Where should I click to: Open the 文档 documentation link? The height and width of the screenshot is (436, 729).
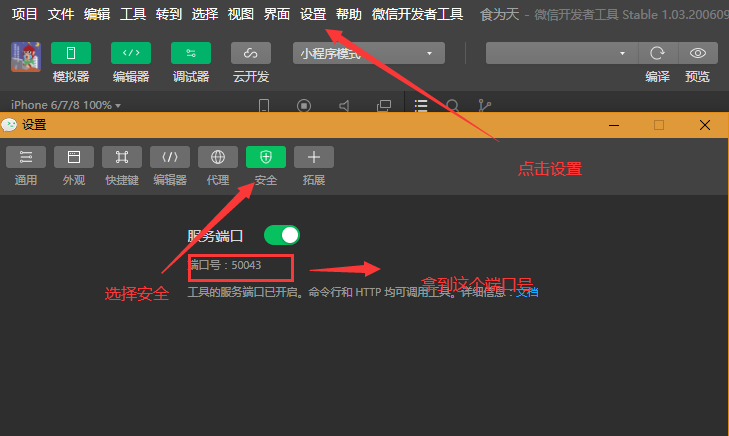(527, 292)
